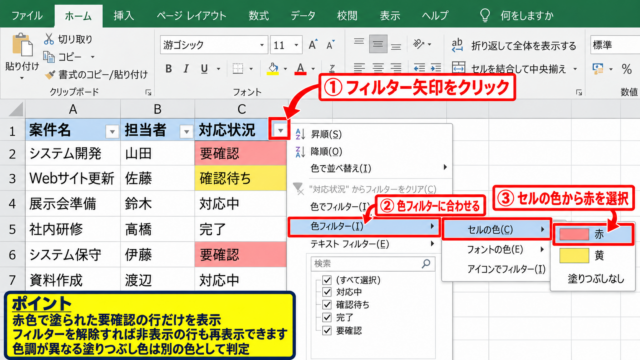Toggle Bold formatting (B)
Screen dimensions: 640x360
point(168,69)
